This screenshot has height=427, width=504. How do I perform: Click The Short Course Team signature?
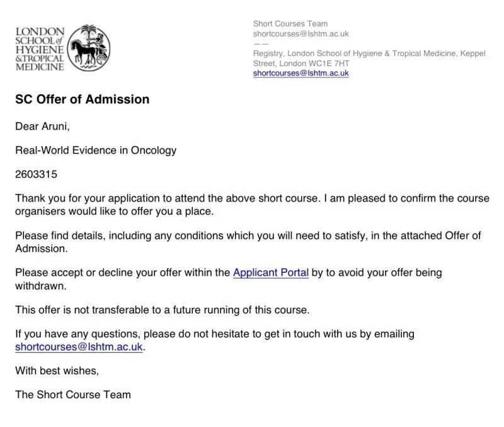73,394
